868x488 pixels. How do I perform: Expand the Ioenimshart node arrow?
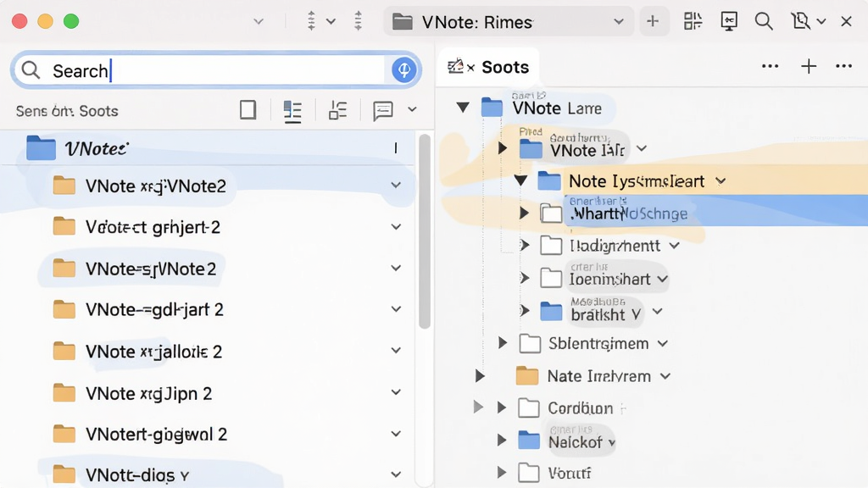[x=524, y=278]
